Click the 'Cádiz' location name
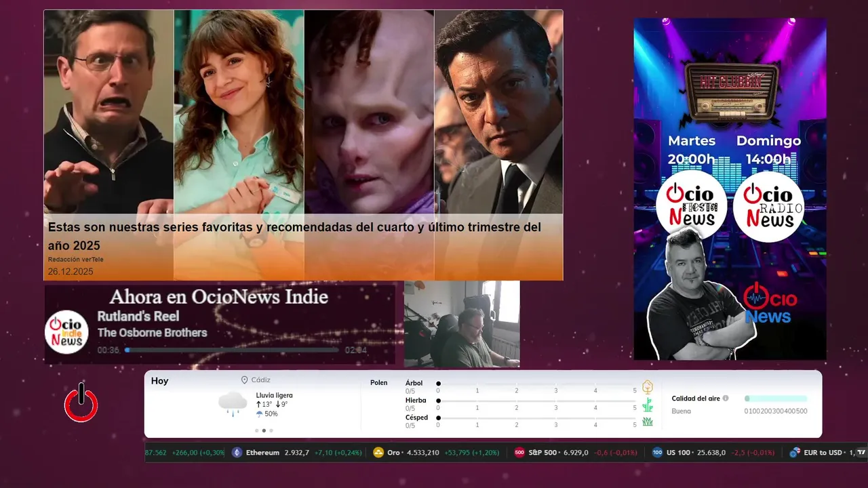Screen dimensions: 868x488 pyautogui.click(x=260, y=380)
